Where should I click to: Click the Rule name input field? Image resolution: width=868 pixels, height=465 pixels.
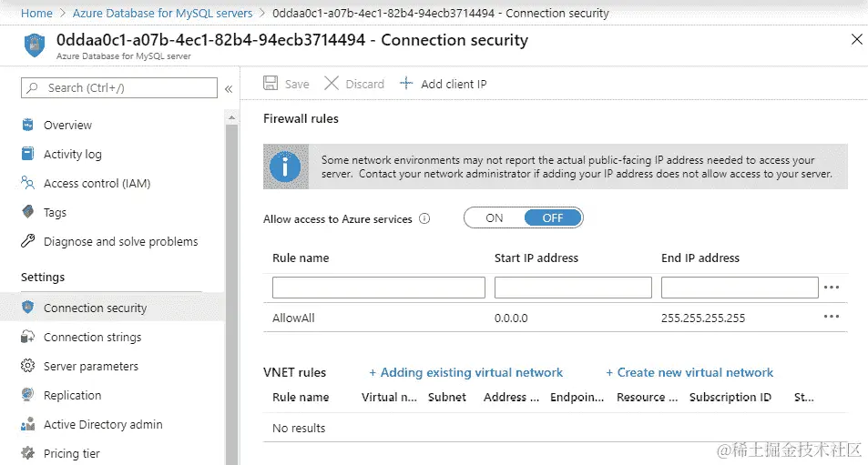pos(378,288)
